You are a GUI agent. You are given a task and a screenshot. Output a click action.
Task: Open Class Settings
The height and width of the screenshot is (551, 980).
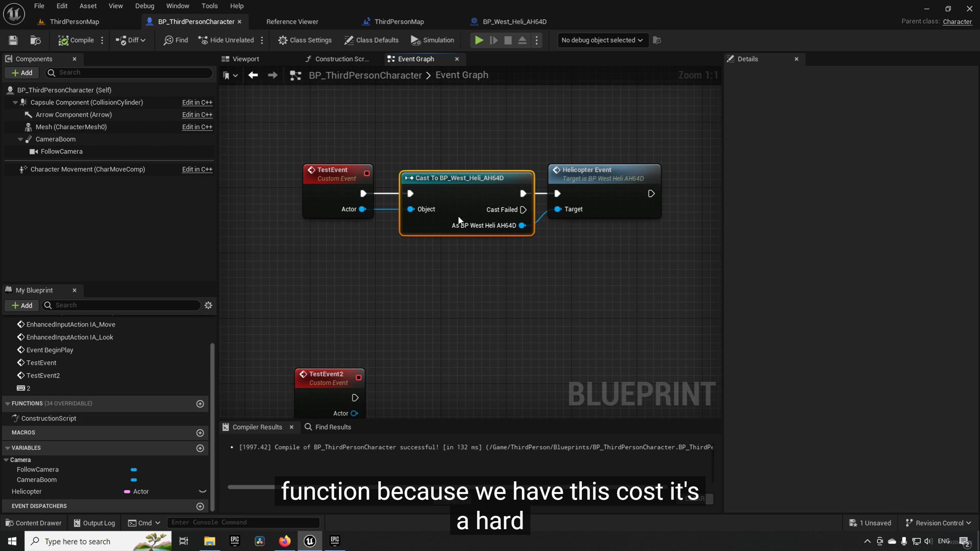click(305, 40)
